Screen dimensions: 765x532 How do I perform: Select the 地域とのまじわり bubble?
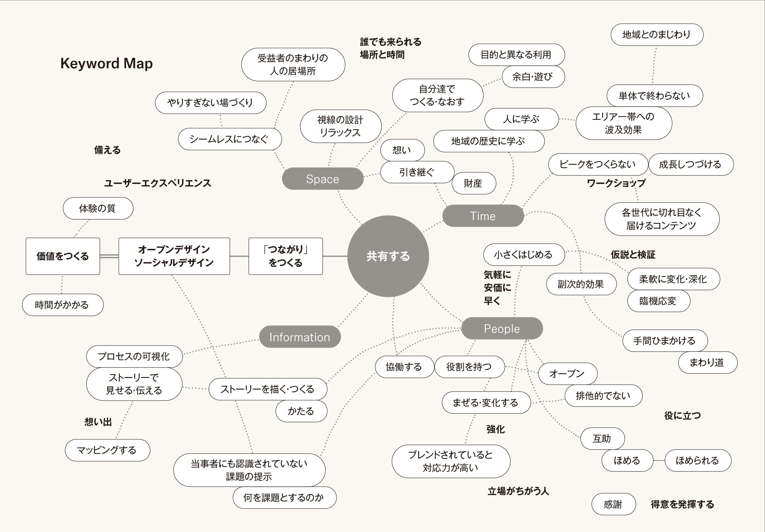657,34
